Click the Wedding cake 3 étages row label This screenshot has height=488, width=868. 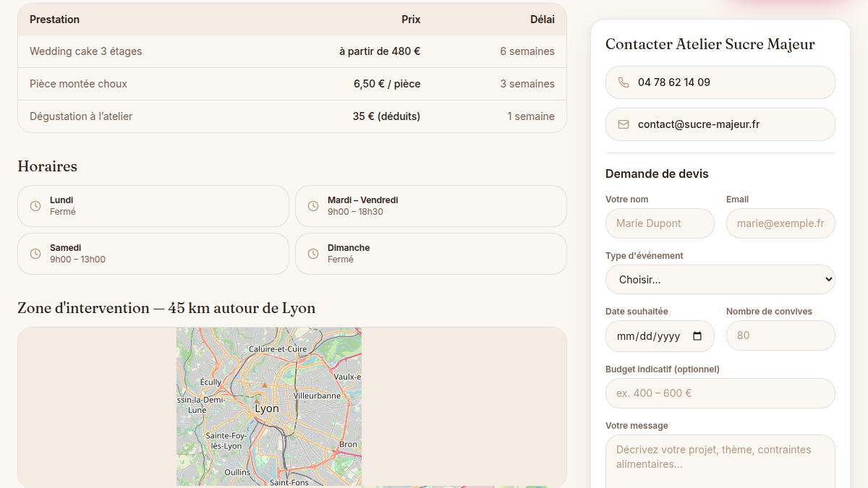[85, 51]
